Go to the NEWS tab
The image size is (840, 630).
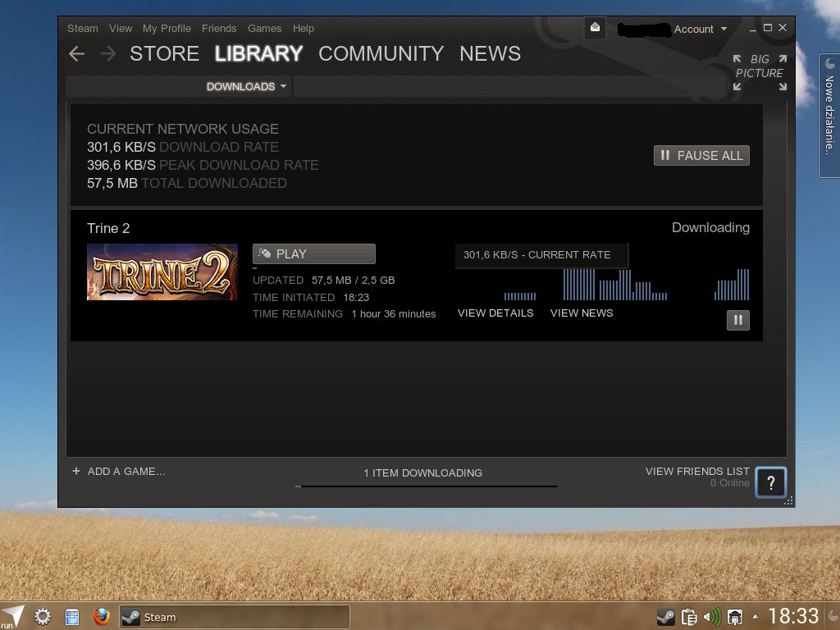coord(491,53)
